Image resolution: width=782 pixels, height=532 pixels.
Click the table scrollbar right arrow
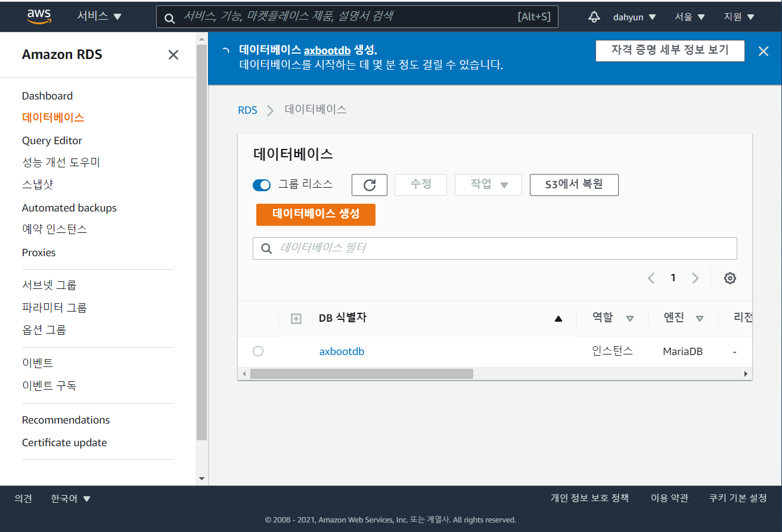pyautogui.click(x=746, y=374)
